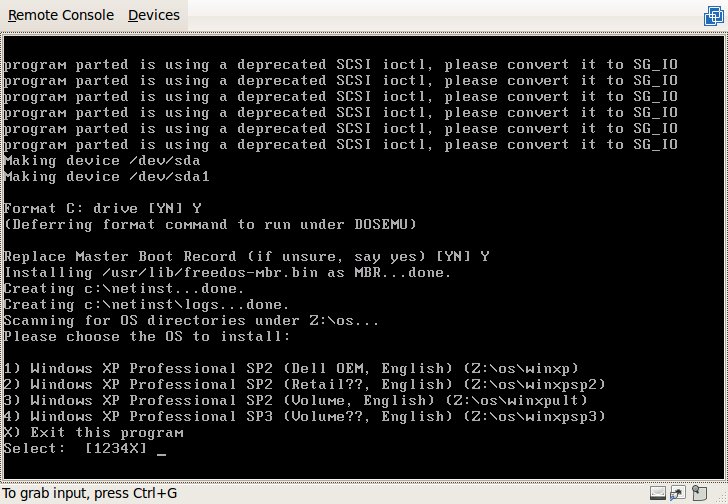Image resolution: width=728 pixels, height=504 pixels.
Task: Click the 'Exit this program' line
Action: point(94,432)
